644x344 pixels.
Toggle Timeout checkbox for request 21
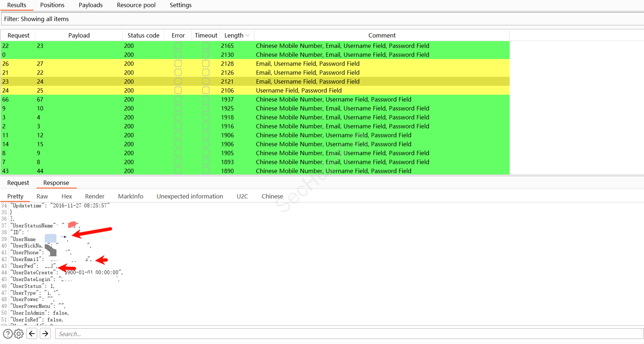[x=206, y=73]
